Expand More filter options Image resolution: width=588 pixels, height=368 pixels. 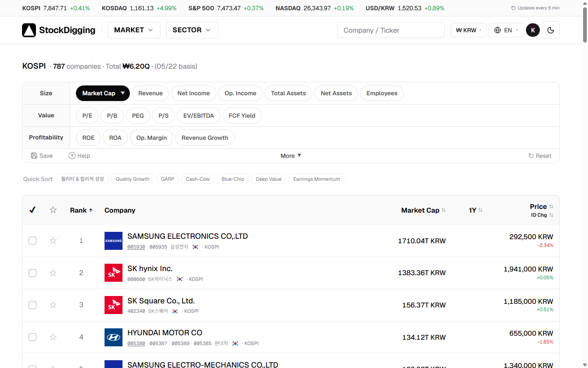(x=291, y=156)
